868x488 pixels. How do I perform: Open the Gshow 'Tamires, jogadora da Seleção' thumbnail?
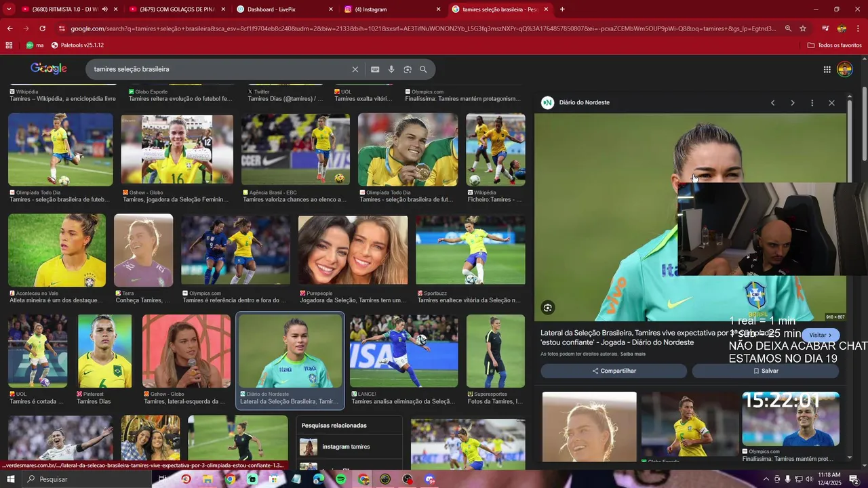[177, 150]
